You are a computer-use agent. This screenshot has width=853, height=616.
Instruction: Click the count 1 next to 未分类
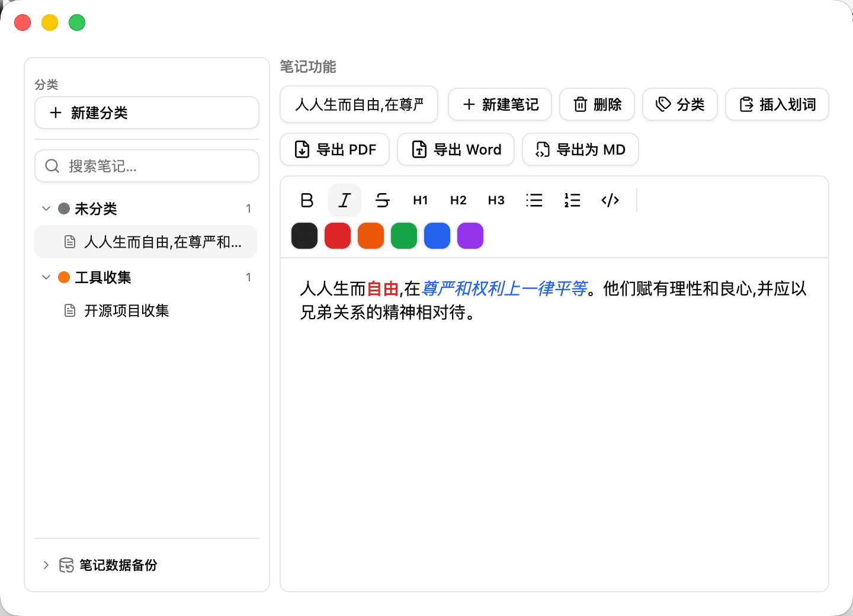tap(248, 208)
